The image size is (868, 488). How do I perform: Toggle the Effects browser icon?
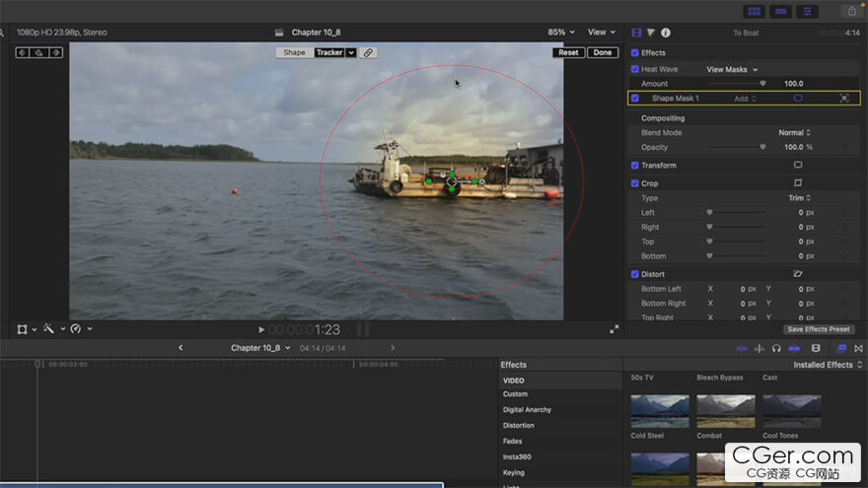click(841, 349)
